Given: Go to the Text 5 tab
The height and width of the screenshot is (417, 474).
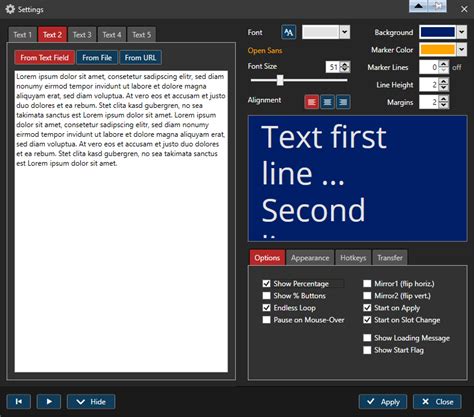Looking at the screenshot, I should (142, 35).
